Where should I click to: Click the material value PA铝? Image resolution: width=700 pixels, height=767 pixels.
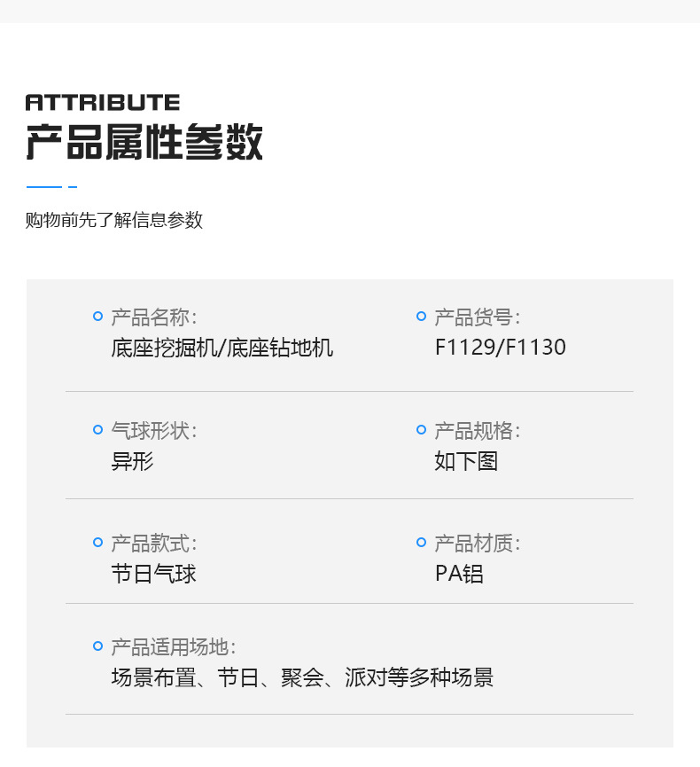pos(459,574)
